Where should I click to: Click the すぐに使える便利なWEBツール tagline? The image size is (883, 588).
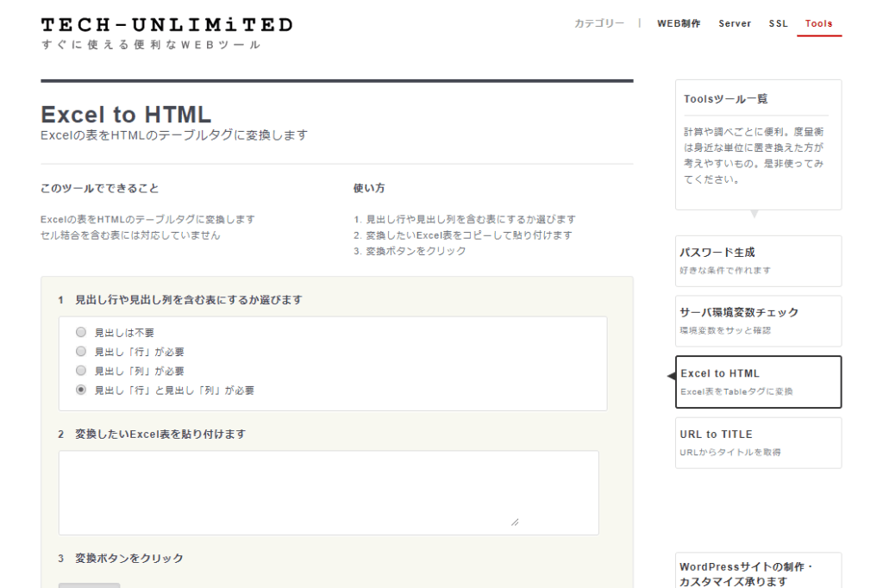151,45
